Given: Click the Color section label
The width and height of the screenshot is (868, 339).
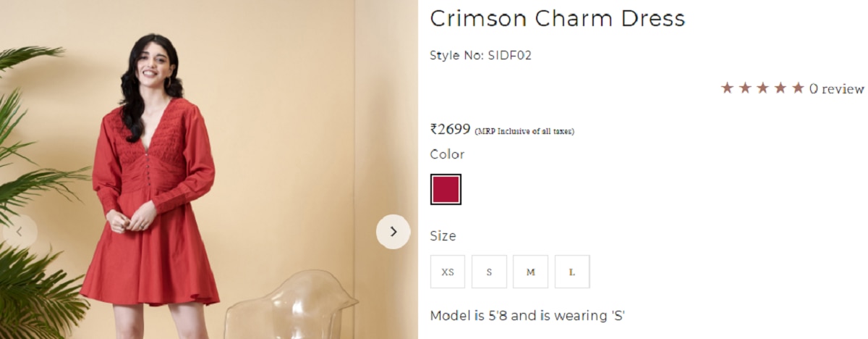Looking at the screenshot, I should (447, 154).
